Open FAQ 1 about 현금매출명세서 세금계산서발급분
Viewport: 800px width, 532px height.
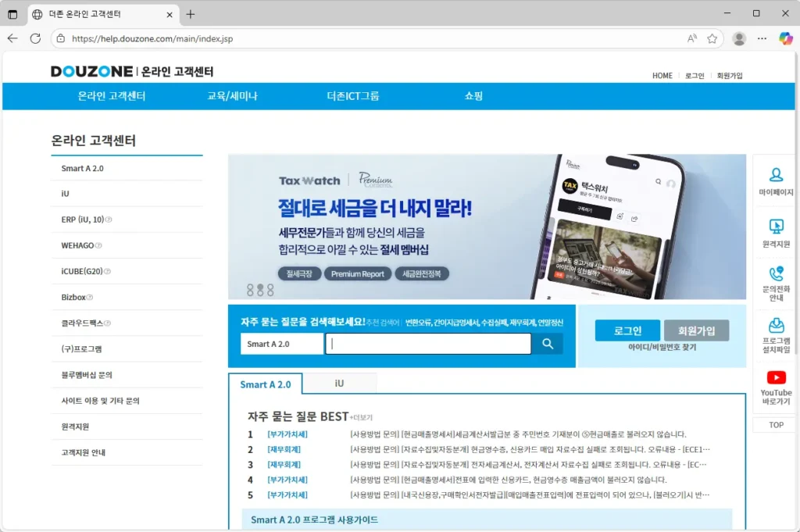[x=518, y=434]
